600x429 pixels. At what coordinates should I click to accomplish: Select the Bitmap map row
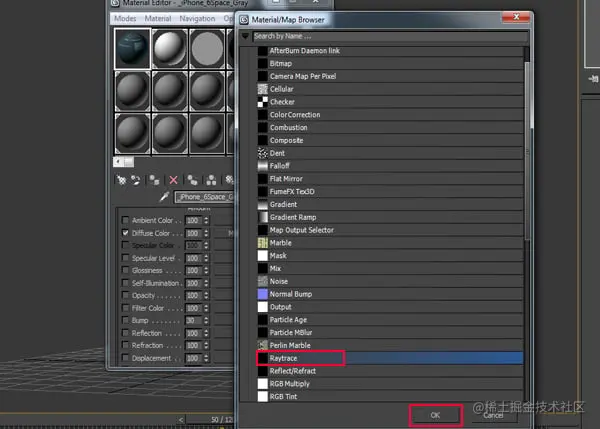point(390,64)
